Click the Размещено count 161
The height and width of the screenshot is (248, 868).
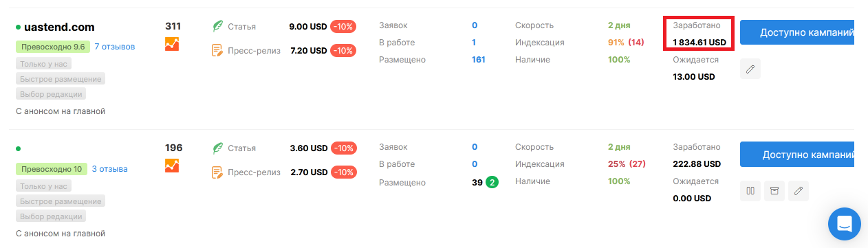(x=479, y=60)
